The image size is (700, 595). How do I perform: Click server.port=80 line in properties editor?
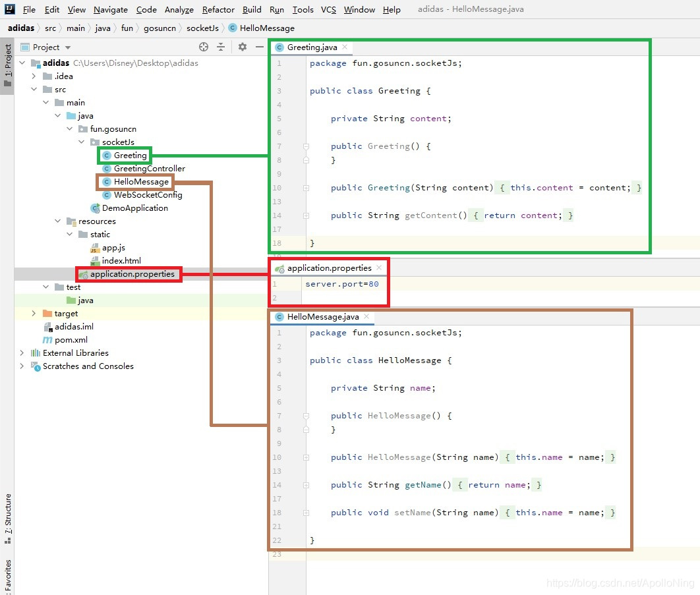point(342,284)
